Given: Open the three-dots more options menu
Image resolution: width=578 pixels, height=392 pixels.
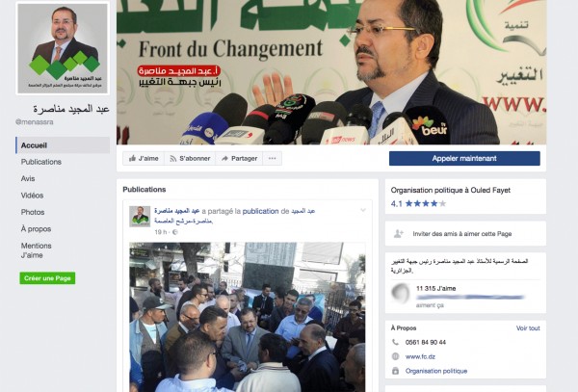Looking at the screenshot, I should click(272, 158).
